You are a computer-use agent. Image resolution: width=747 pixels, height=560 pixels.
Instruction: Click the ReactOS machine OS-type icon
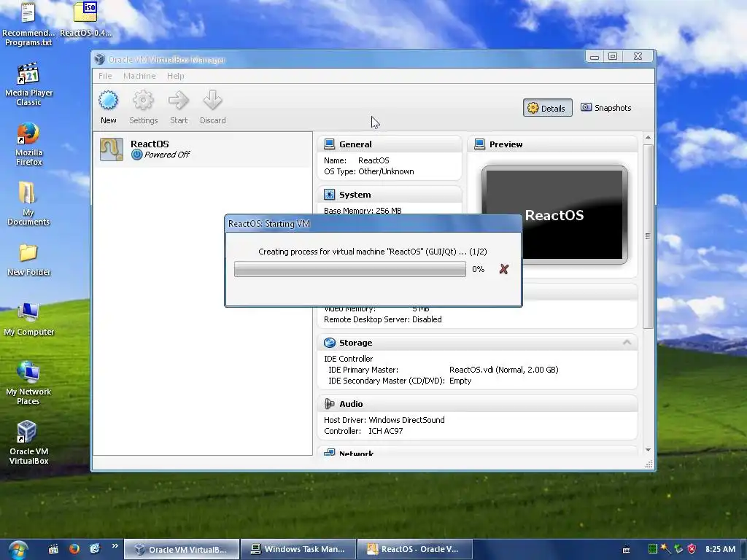pos(112,149)
